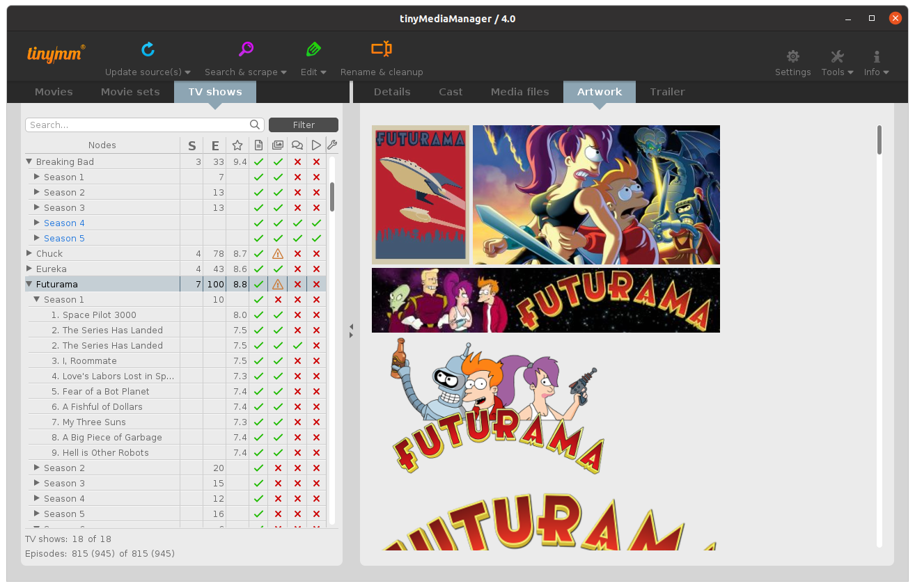Open Settings via the gear icon

(x=792, y=57)
